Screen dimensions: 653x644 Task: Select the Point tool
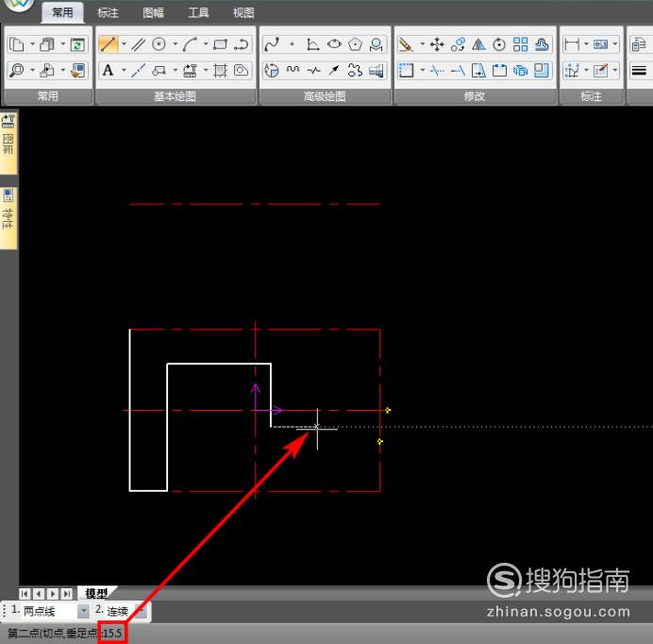click(293, 44)
